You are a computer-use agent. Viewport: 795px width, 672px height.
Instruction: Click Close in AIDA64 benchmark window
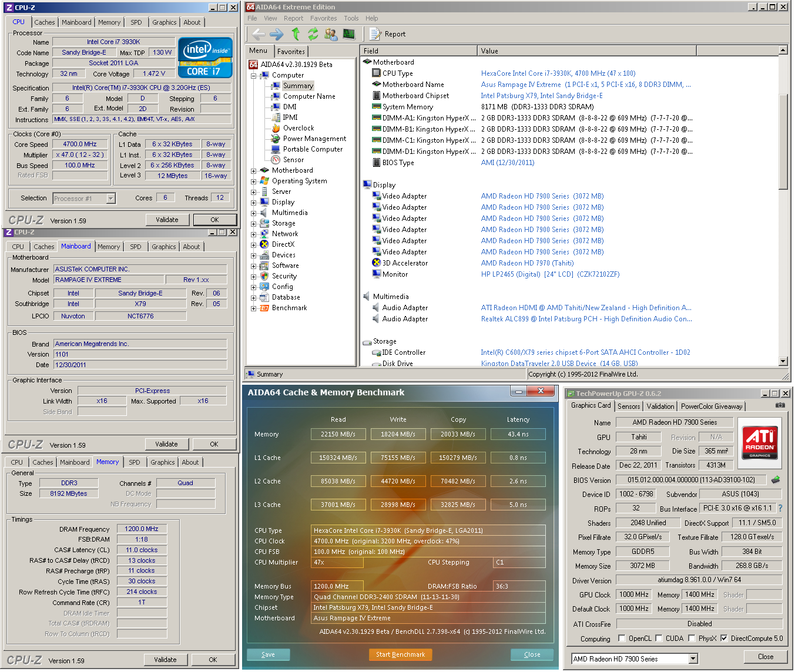click(532, 654)
